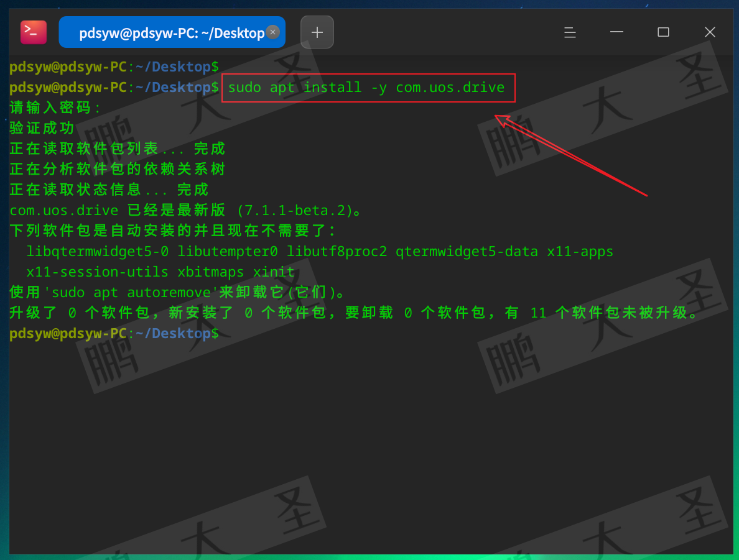Click the '正在读取状态信息... 完成' line
Image resolution: width=739 pixels, height=560 pixels.
[109, 190]
